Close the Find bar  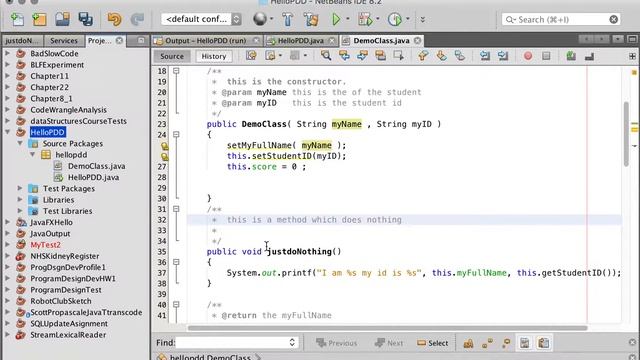[x=632, y=342]
